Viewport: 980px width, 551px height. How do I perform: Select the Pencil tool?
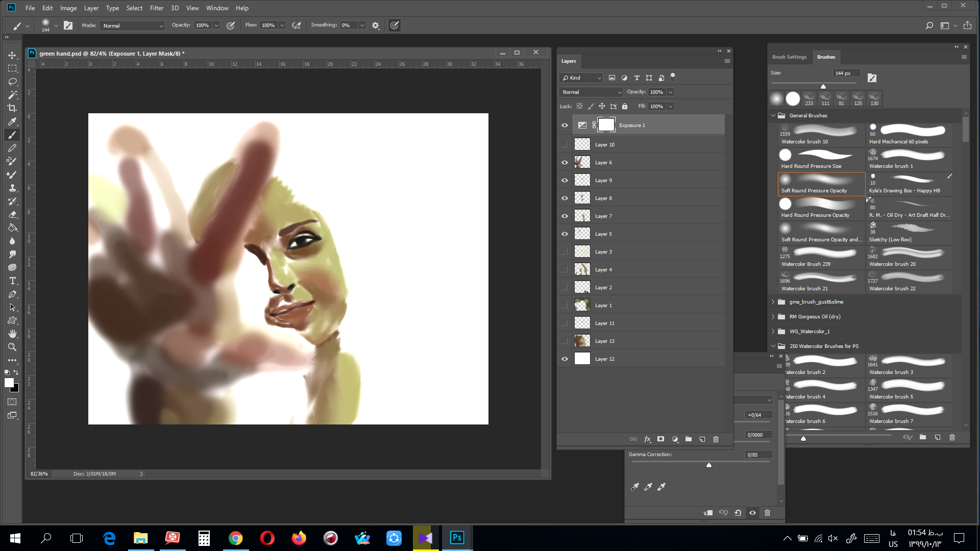(x=12, y=148)
